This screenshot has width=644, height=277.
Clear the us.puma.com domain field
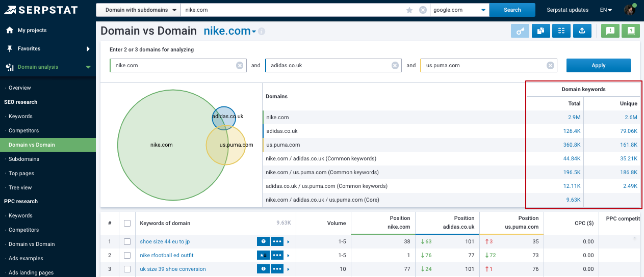(x=550, y=65)
